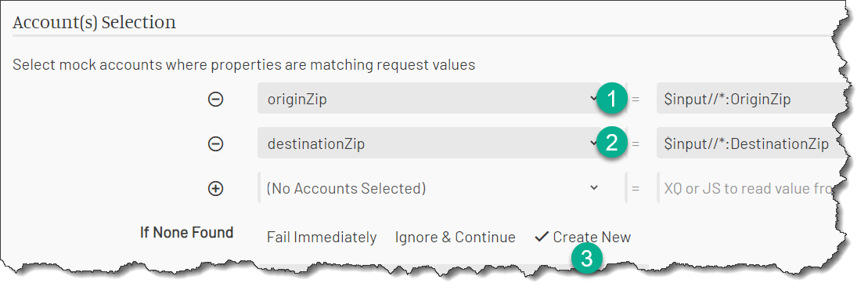Screen dimensions: 868x294
Task: Click the equals sign on the originZip row
Action: 636,100
